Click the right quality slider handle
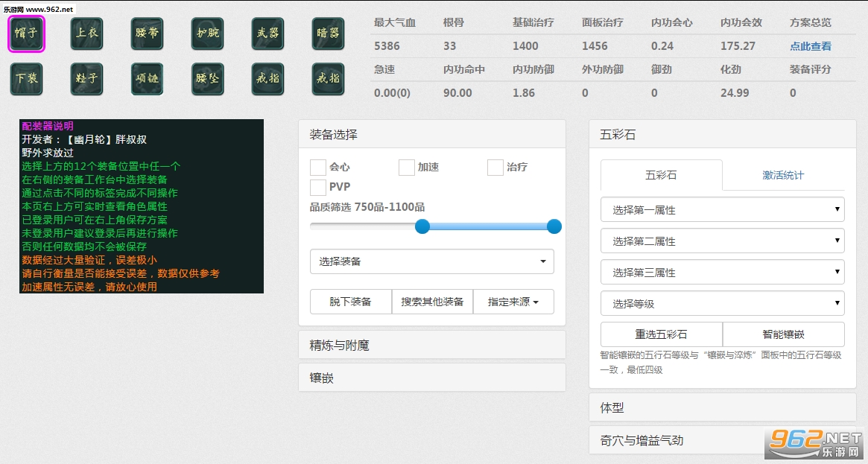 [554, 226]
